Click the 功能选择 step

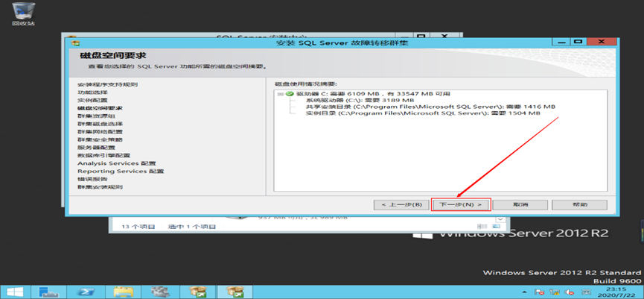92,92
